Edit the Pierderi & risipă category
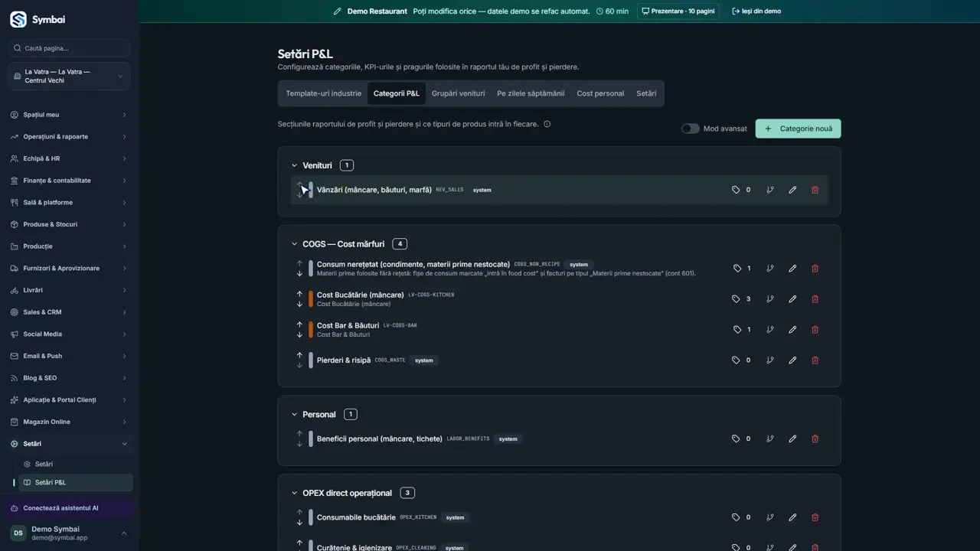 [792, 360]
